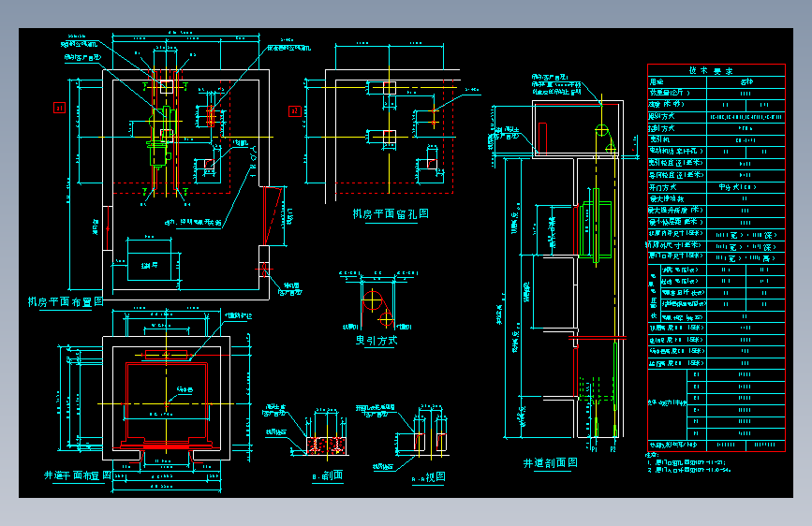Click the 井道平面布置图 title label
The height and width of the screenshot is (526, 812).
pyautogui.click(x=78, y=475)
